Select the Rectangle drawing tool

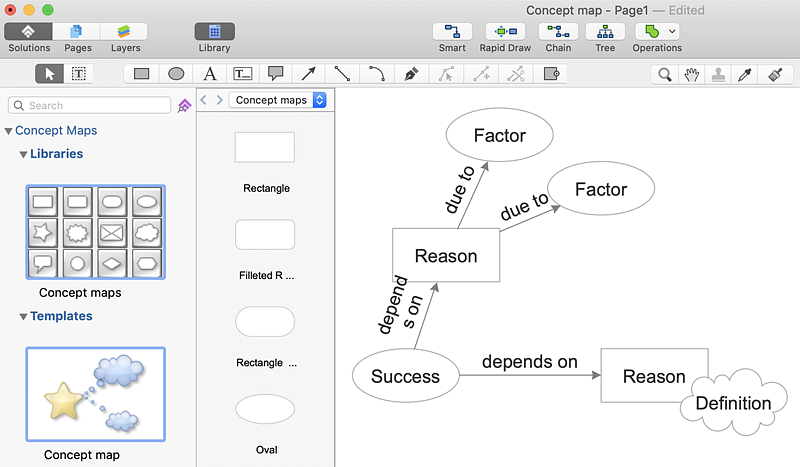(x=142, y=74)
